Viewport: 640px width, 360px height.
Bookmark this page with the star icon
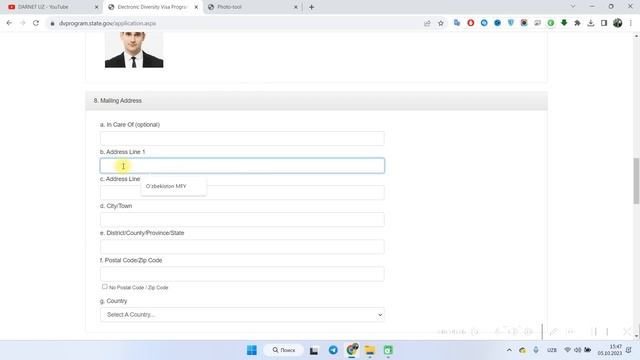pos(441,23)
